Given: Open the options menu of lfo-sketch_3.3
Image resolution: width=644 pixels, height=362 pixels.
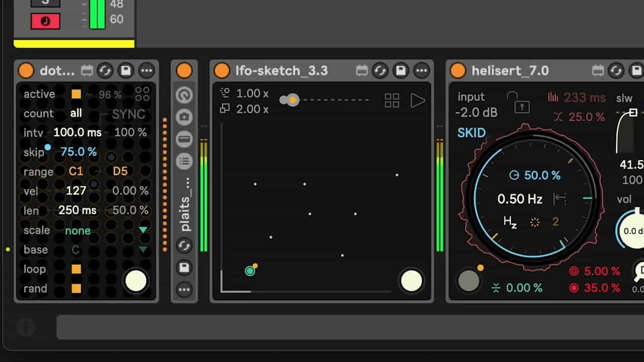Looking at the screenshot, I should coord(422,71).
